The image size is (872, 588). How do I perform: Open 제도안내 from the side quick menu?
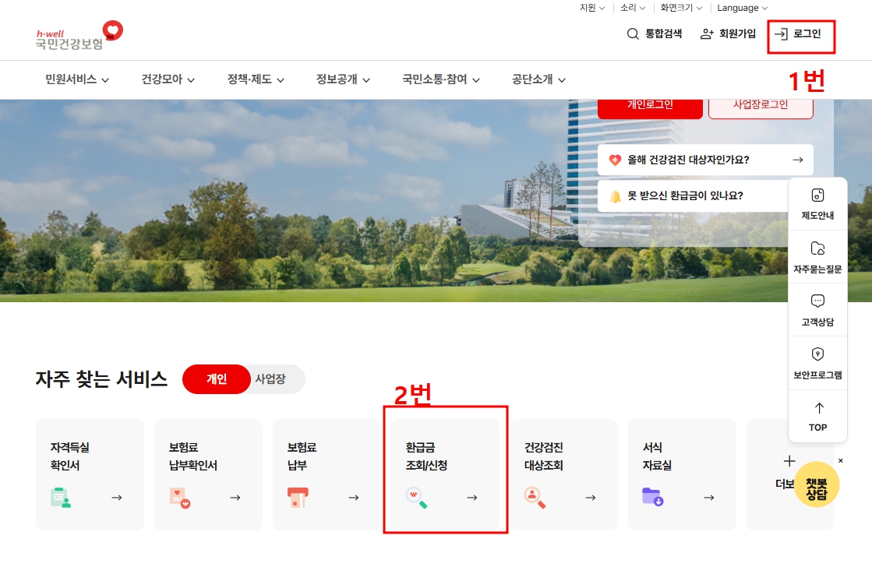click(x=817, y=204)
